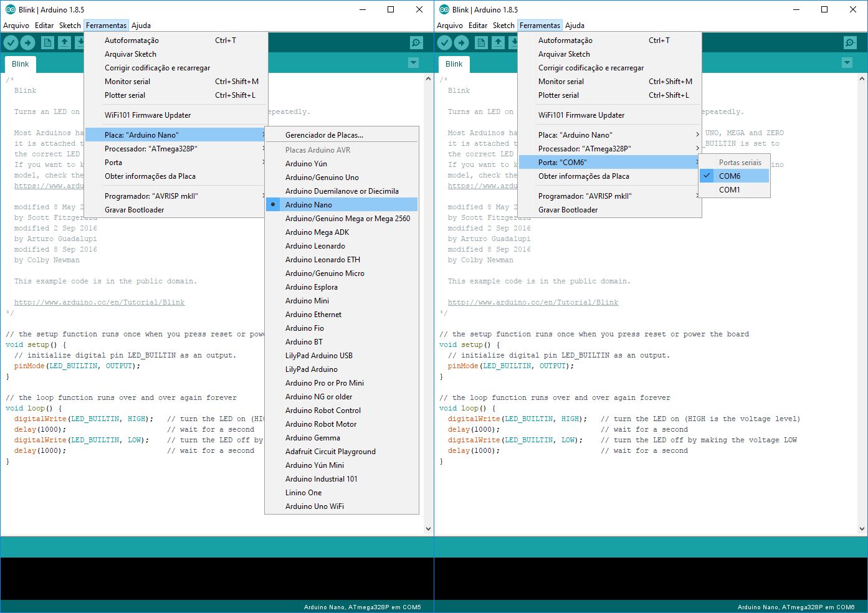
Task: Choose Arduino/Genuino Mega or Mega 2560
Action: [341, 218]
